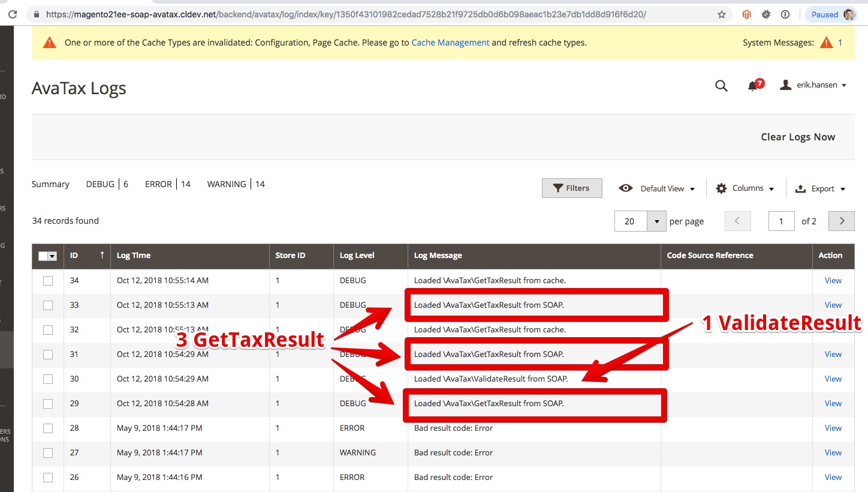The width and height of the screenshot is (868, 492).
Task: Bookmark page with the star icon
Action: click(722, 14)
